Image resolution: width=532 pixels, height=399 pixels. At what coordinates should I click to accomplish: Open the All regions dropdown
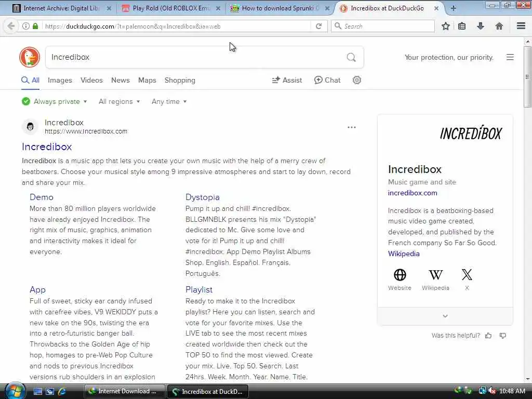119,101
